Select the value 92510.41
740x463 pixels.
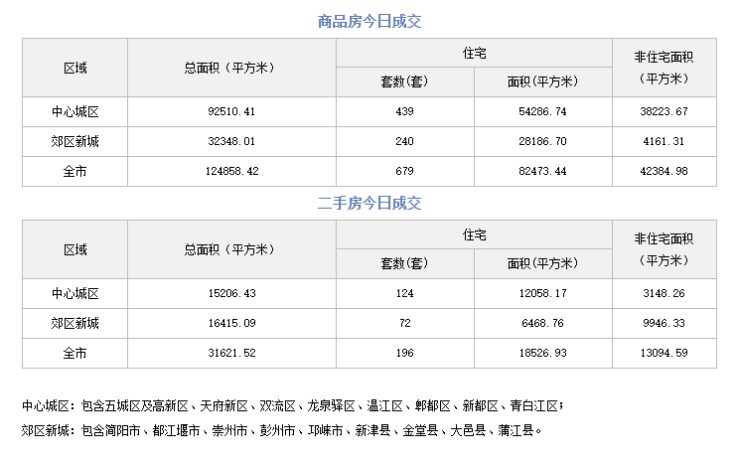pos(231,112)
